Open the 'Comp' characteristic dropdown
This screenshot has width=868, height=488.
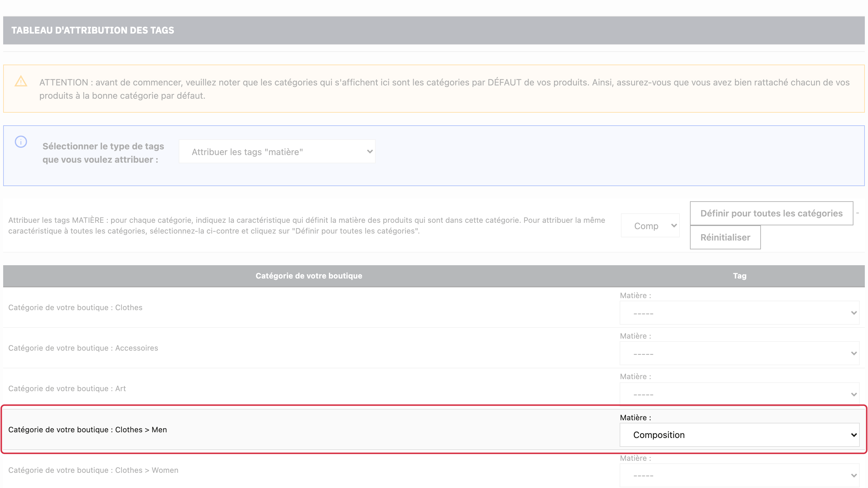coord(650,226)
